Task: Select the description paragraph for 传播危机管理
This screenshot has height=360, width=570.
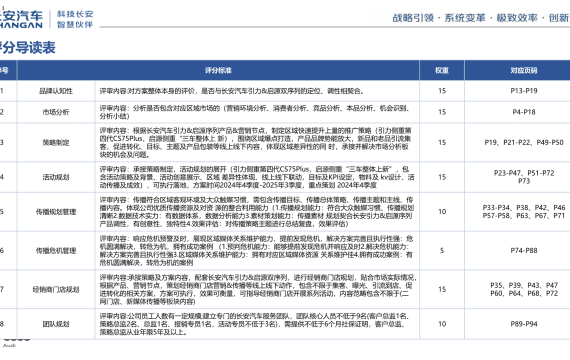Action: tap(257, 251)
